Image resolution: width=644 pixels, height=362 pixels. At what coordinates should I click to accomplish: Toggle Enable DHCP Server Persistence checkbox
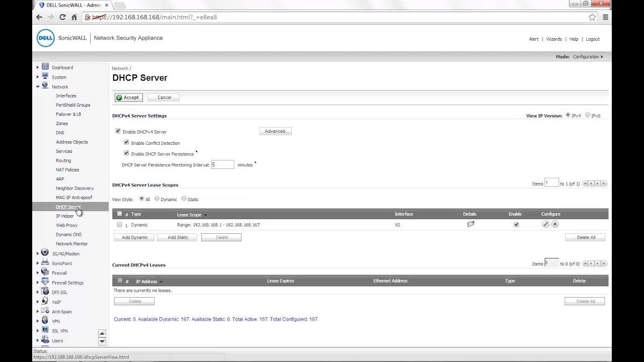126,153
